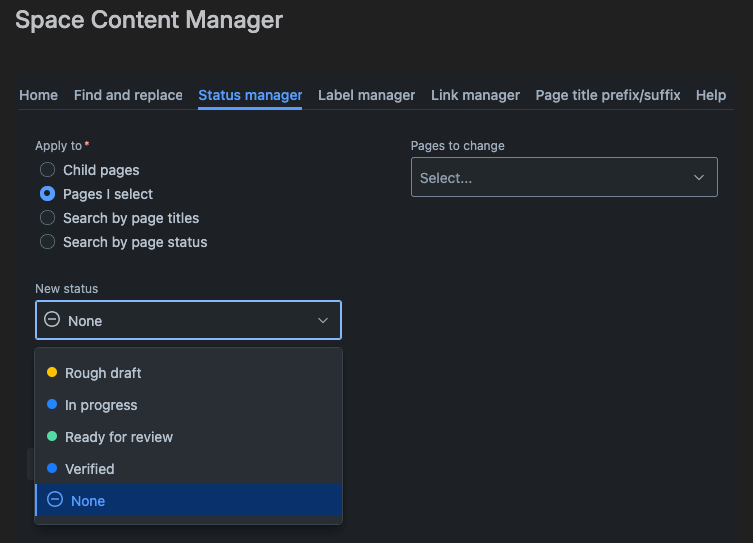Select the Status manager tab
This screenshot has width=753, height=543.
250,95
